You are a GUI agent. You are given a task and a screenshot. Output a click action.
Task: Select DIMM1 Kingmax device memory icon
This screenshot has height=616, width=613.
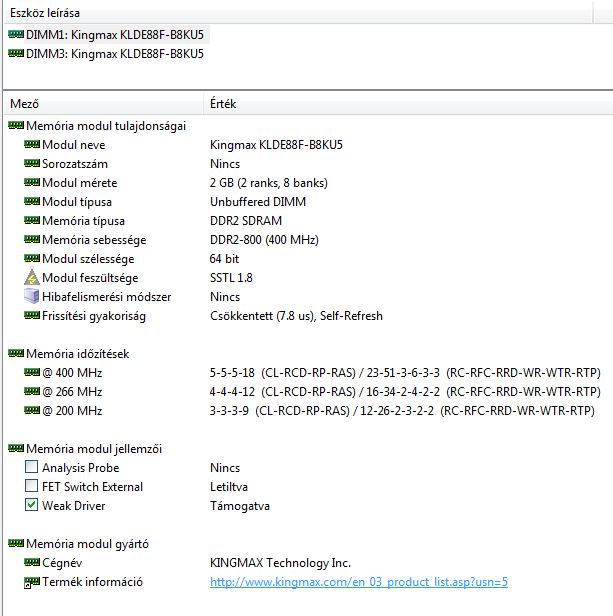pyautogui.click(x=16, y=35)
